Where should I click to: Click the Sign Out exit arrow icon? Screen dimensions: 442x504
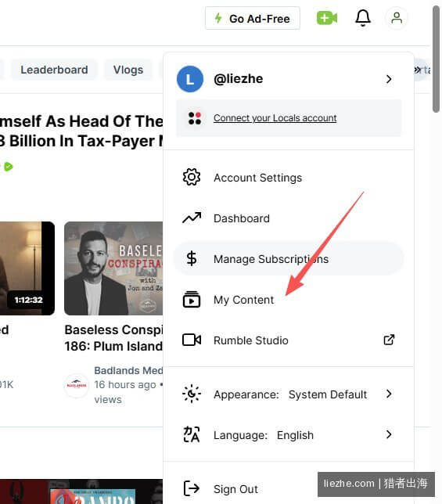[x=192, y=488]
